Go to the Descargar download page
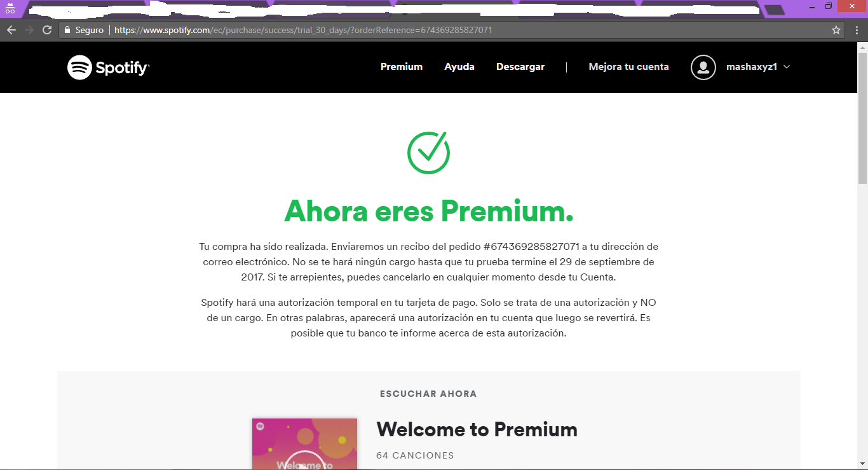 [x=520, y=67]
